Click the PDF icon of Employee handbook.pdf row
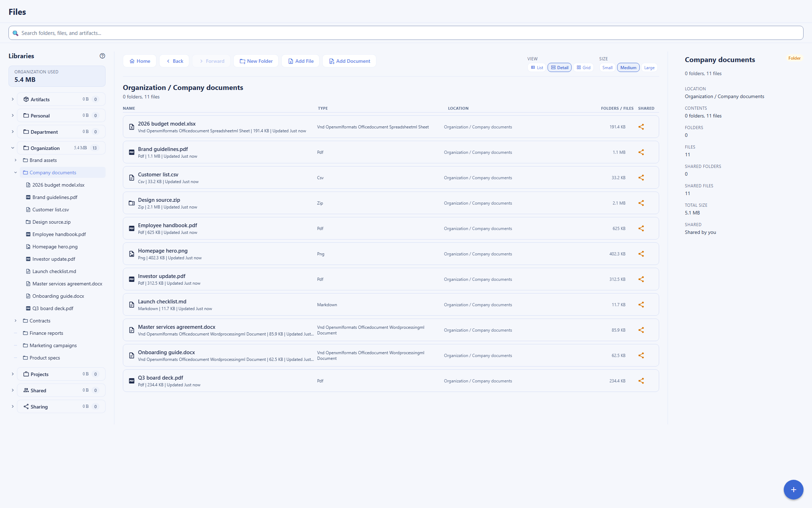This screenshot has width=812, height=508. pyautogui.click(x=132, y=229)
